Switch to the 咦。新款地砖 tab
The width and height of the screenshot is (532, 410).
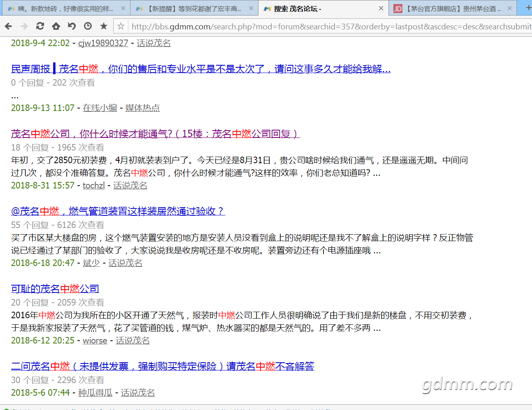pos(65,8)
